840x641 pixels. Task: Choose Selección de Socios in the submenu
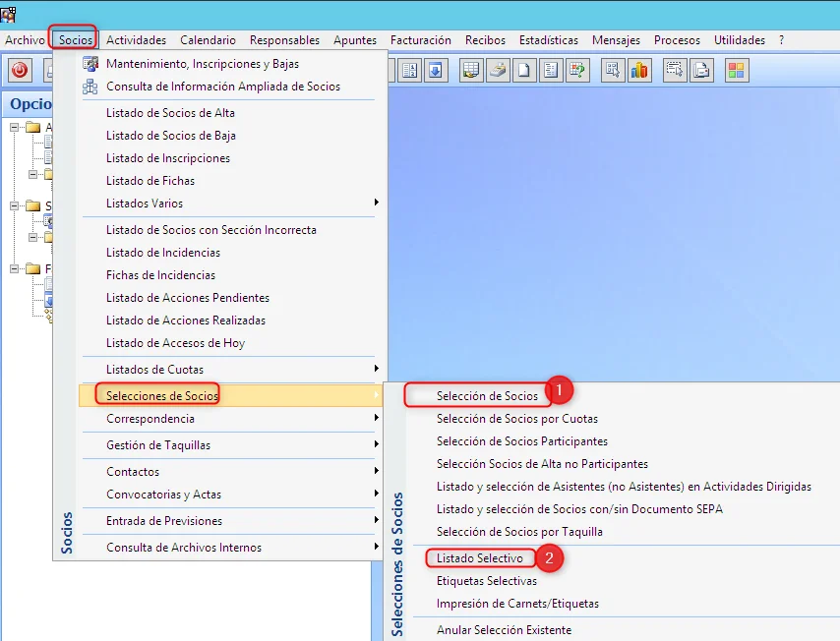[487, 396]
